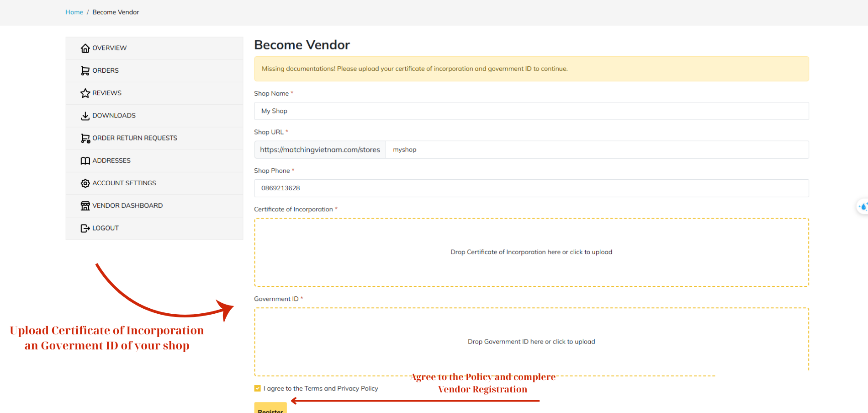
Task: Click the Account Settings gear icon
Action: click(85, 183)
